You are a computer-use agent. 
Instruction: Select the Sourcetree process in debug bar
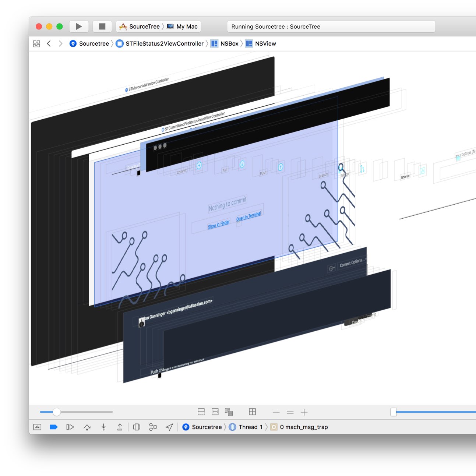click(x=202, y=427)
